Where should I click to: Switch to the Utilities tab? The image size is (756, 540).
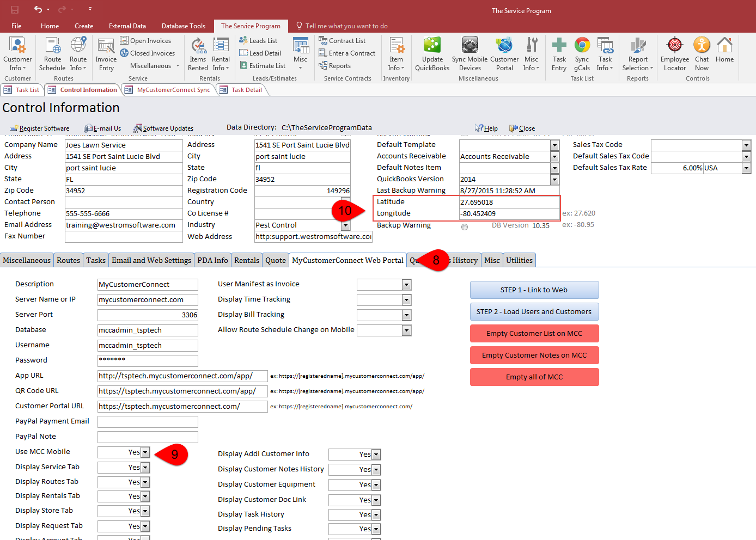click(519, 260)
